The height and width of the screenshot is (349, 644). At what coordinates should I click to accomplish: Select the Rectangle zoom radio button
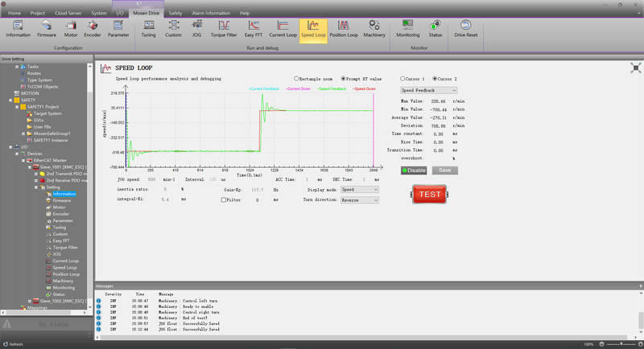[x=297, y=79]
